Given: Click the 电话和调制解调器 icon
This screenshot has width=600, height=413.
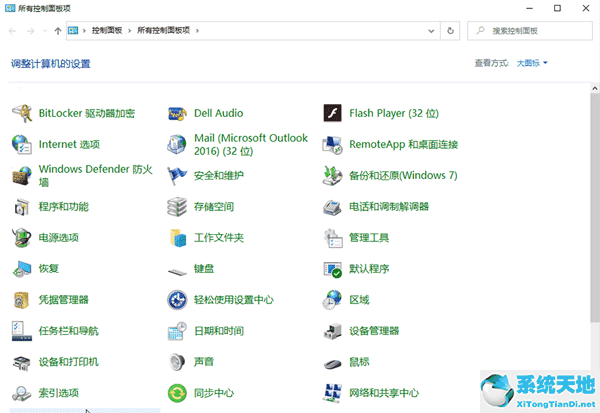Looking at the screenshot, I should [x=333, y=207].
